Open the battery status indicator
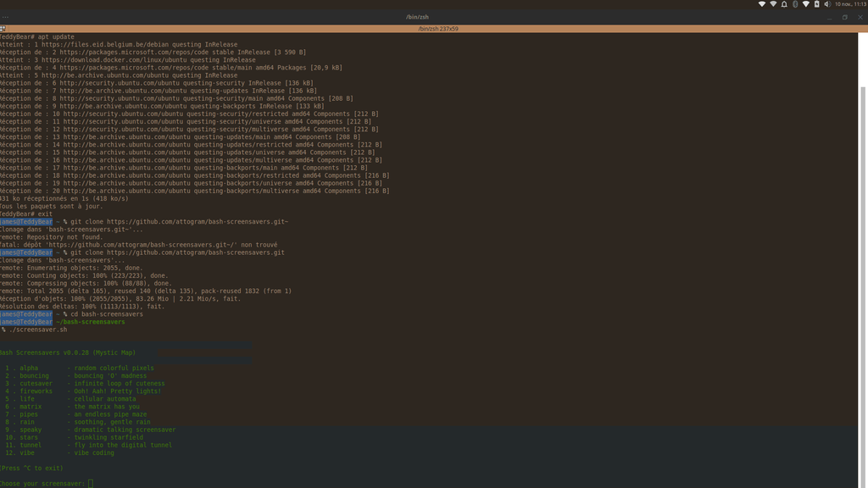 [817, 4]
